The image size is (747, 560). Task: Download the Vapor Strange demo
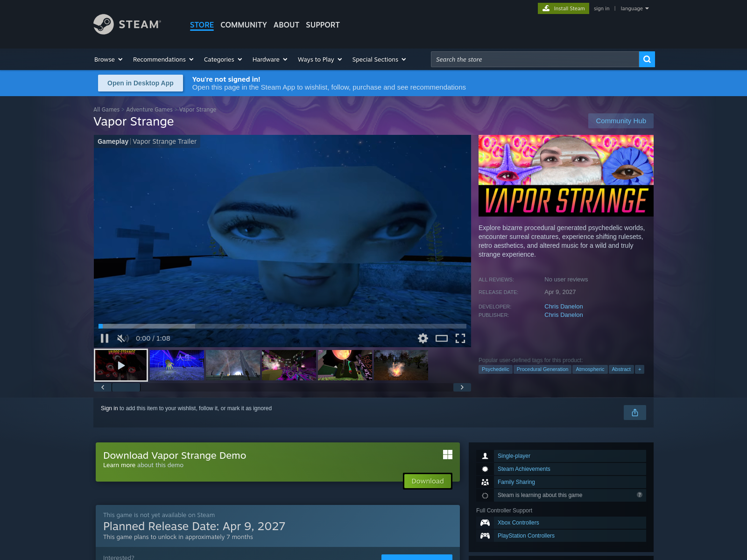(x=428, y=481)
